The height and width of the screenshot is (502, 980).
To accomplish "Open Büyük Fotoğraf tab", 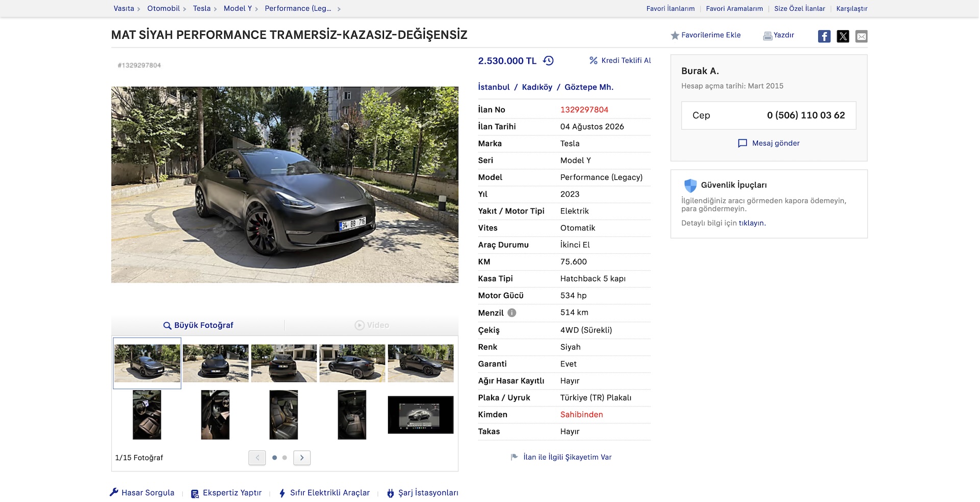I will [198, 325].
